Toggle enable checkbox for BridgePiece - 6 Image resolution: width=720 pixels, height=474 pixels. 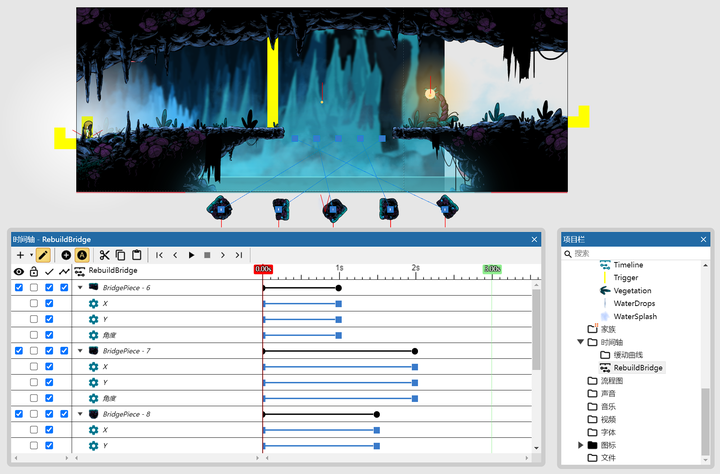coord(49,288)
